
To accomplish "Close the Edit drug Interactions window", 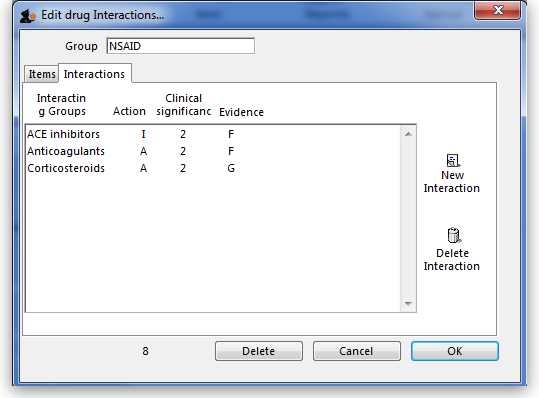I will coord(498,10).
